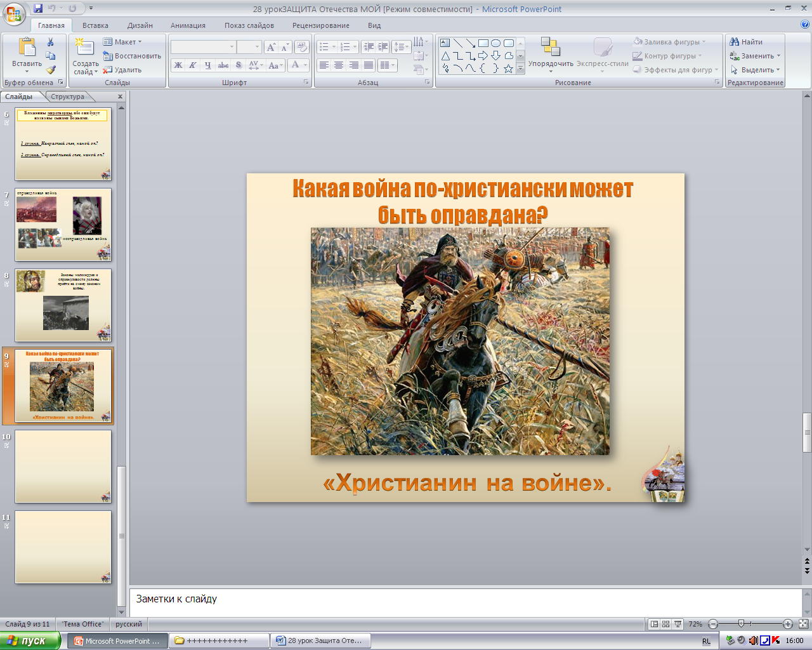This screenshot has height=650, width=812.
Task: Open the Эффекты для фигур dropdown
Action: point(676,70)
